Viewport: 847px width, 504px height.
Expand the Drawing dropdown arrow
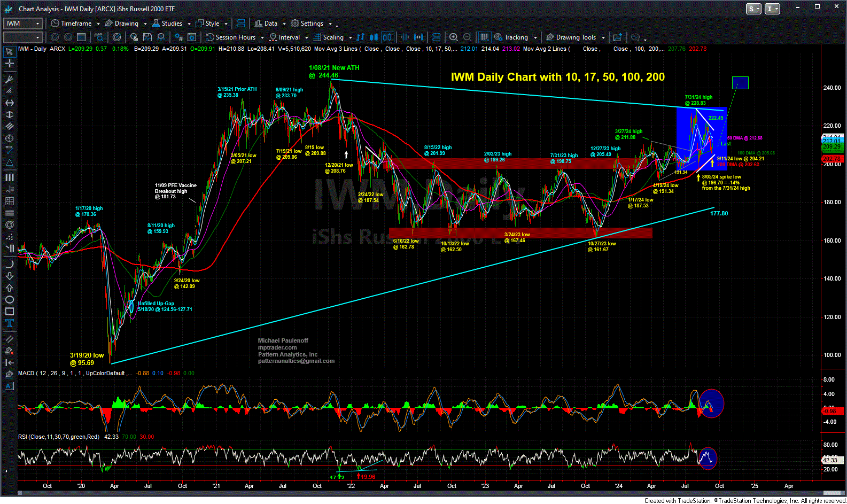pyautogui.click(x=145, y=24)
